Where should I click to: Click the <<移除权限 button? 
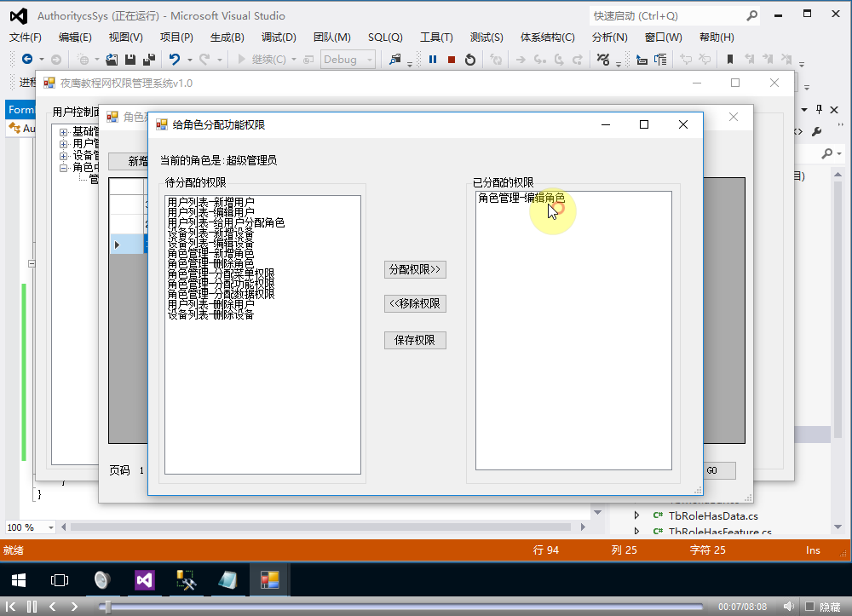pyautogui.click(x=415, y=303)
